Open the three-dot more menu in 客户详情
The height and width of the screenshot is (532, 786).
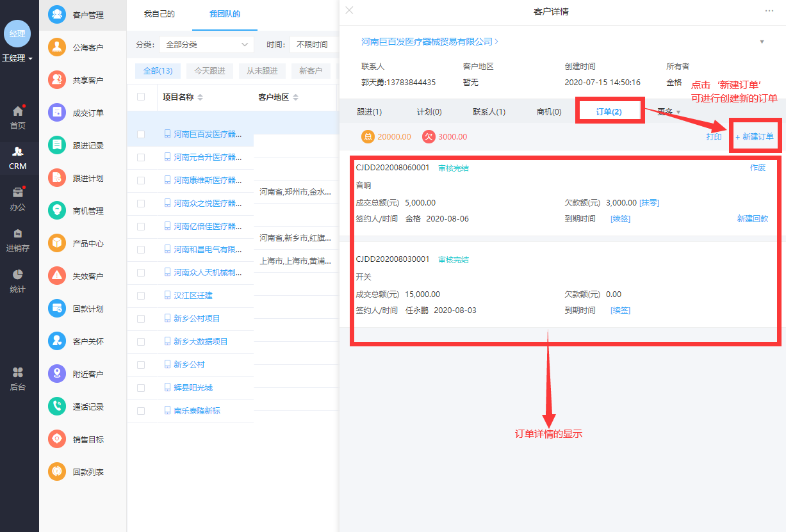click(769, 11)
